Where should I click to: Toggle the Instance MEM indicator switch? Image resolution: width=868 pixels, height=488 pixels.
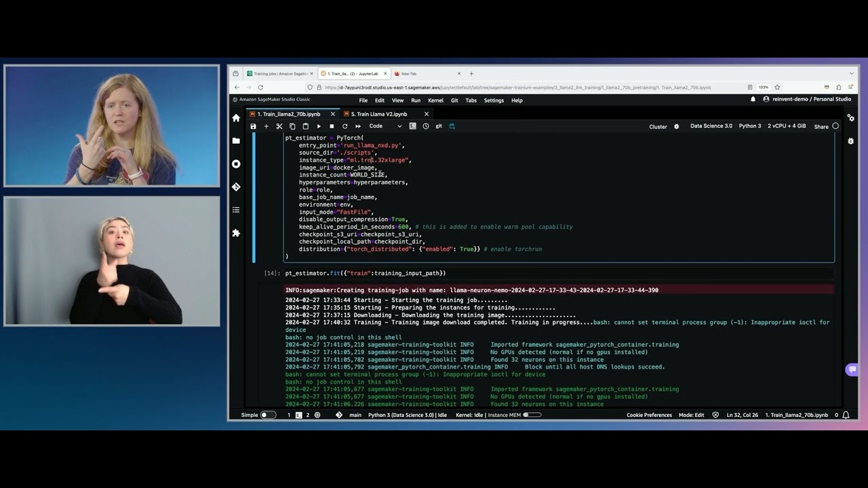pyautogui.click(x=532, y=415)
